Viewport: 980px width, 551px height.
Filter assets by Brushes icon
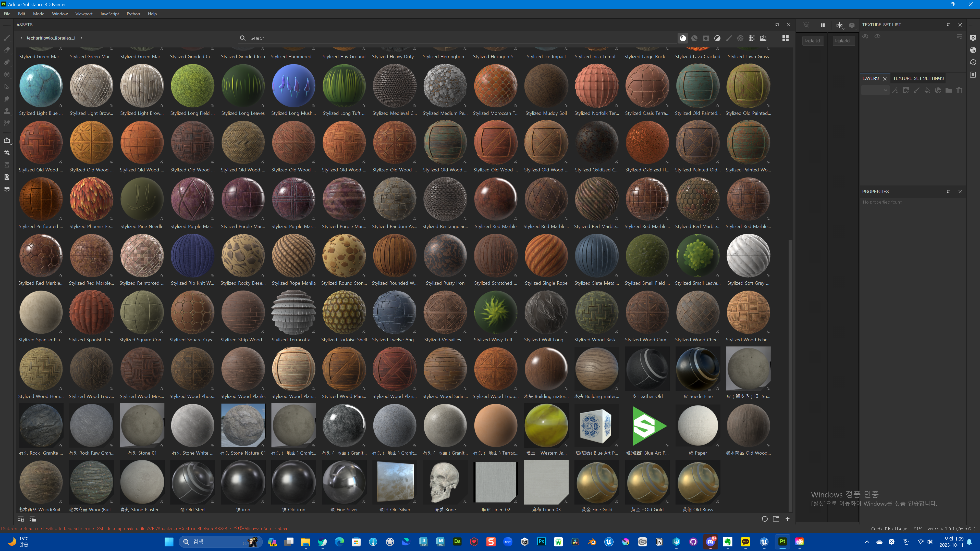tap(729, 38)
